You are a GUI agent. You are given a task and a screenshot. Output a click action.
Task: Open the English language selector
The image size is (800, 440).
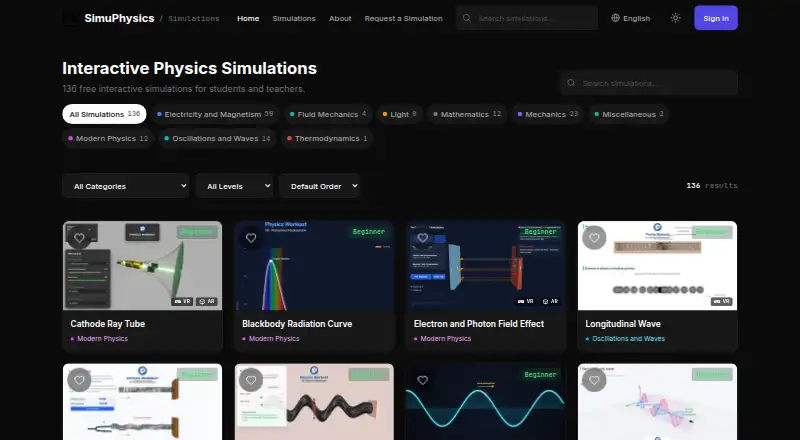click(x=631, y=18)
